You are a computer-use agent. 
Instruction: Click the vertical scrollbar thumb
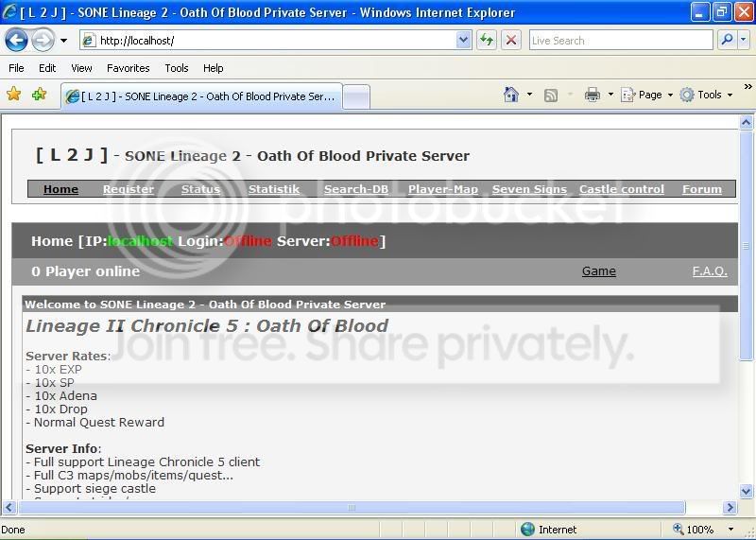746,245
